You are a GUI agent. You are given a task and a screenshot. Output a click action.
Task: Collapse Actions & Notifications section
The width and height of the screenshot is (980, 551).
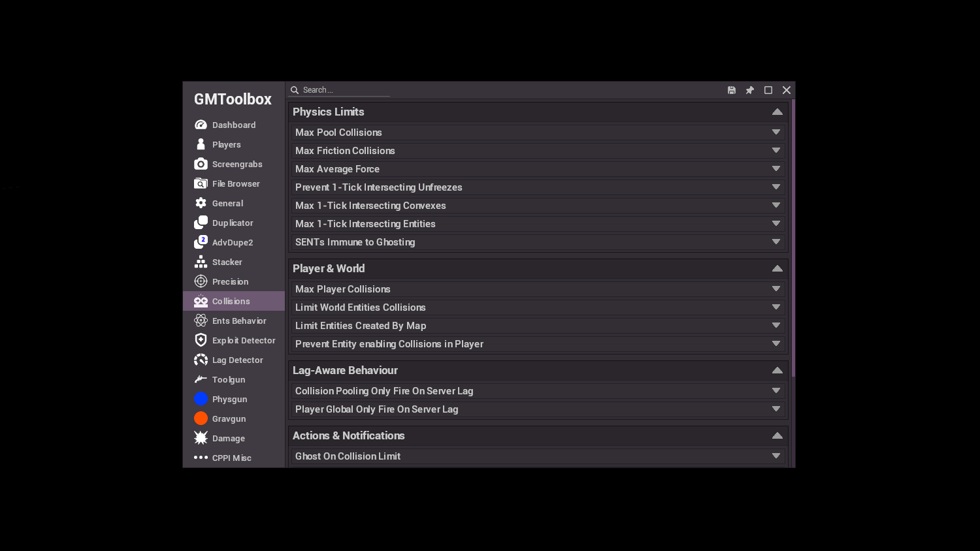click(777, 435)
